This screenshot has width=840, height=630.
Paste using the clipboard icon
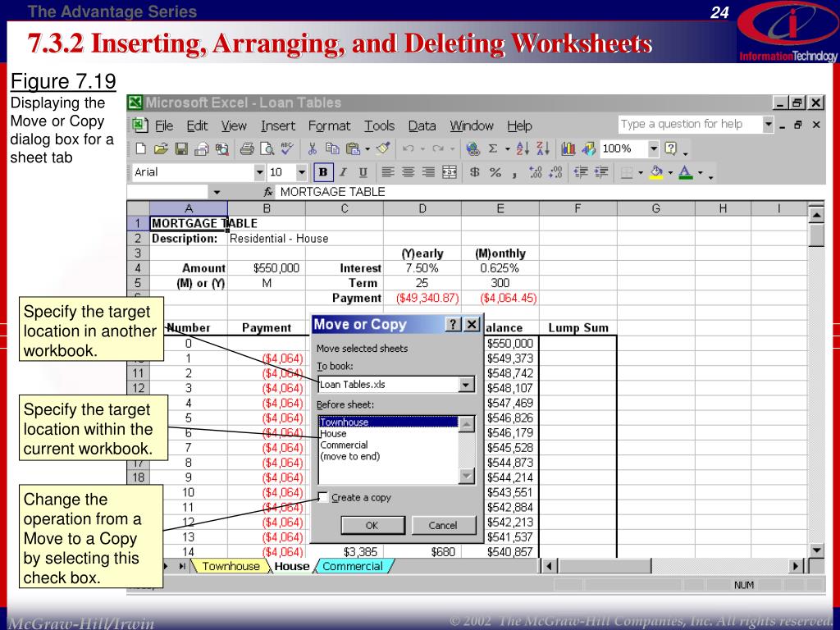pyautogui.click(x=353, y=149)
